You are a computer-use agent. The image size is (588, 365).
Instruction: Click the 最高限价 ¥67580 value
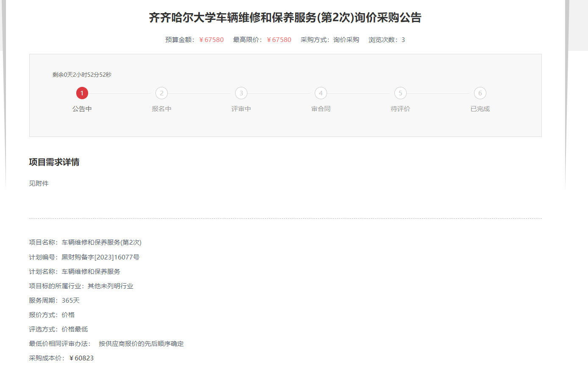279,40
